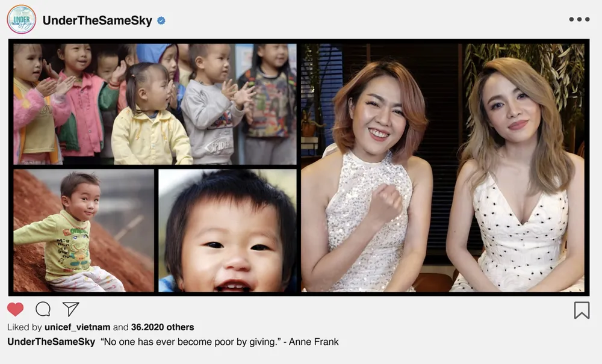
Task: Open the UnderTheSameSky username in the header
Action: (98, 20)
